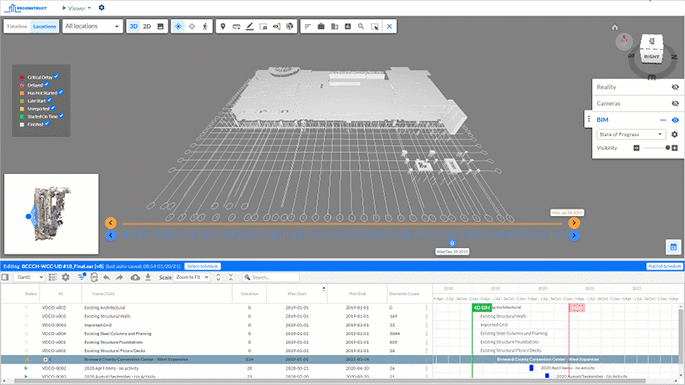Hide the BIM layer using eye icon

[675, 120]
